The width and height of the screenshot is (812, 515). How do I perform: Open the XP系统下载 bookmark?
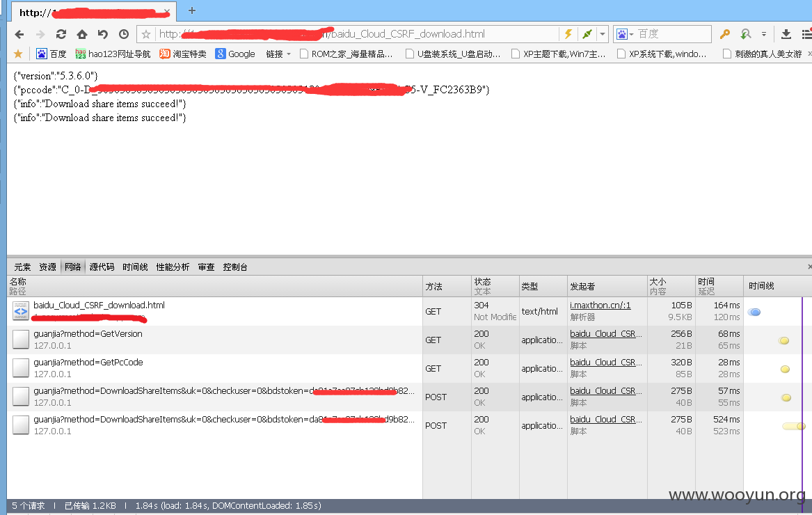pos(662,54)
